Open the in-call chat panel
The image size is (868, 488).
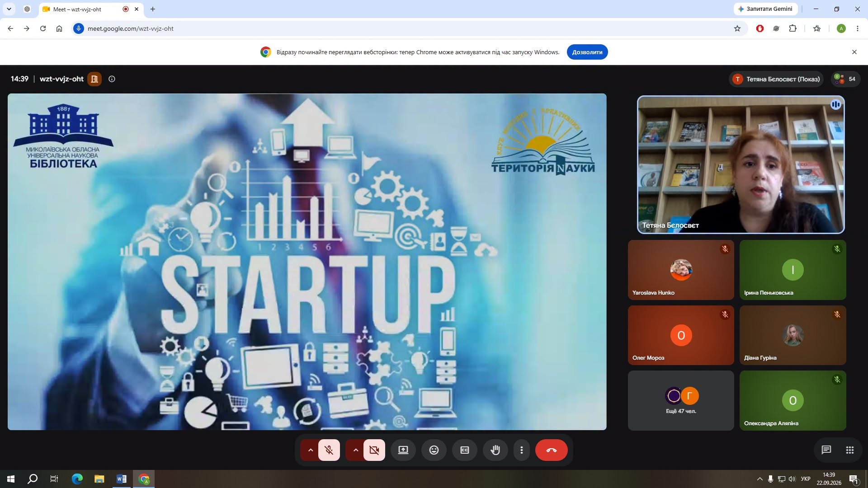[x=826, y=450]
